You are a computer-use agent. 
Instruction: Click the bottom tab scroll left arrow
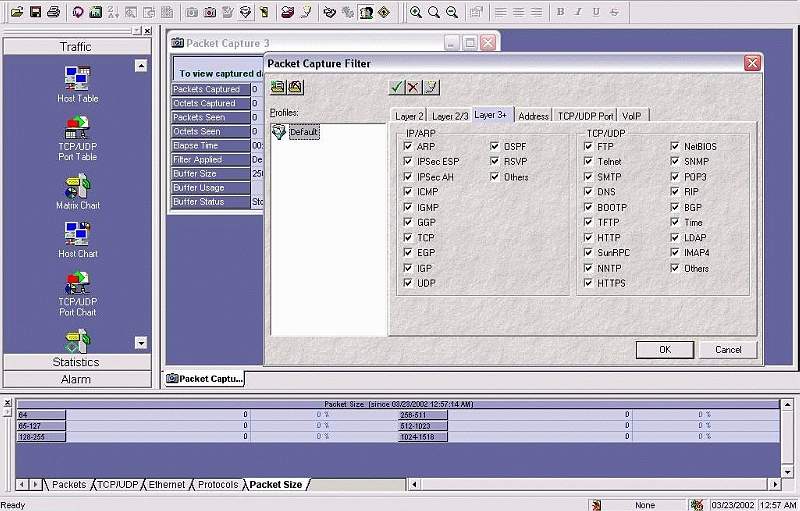click(22, 484)
